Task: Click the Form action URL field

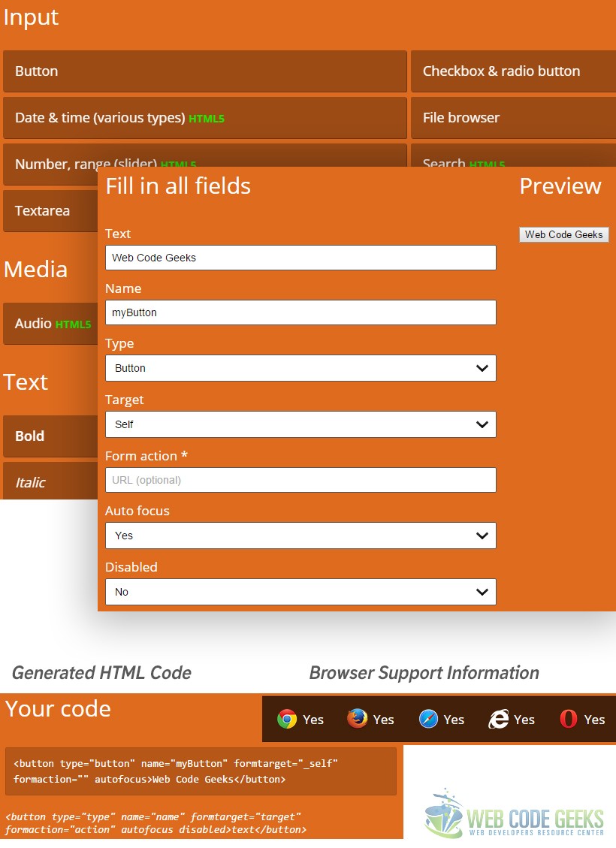Action: tap(300, 480)
